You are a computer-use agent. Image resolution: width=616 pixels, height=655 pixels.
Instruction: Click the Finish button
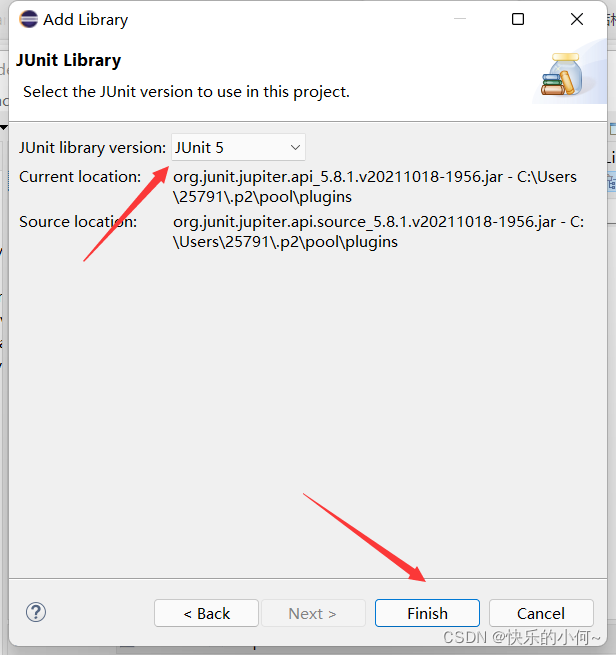(x=427, y=613)
